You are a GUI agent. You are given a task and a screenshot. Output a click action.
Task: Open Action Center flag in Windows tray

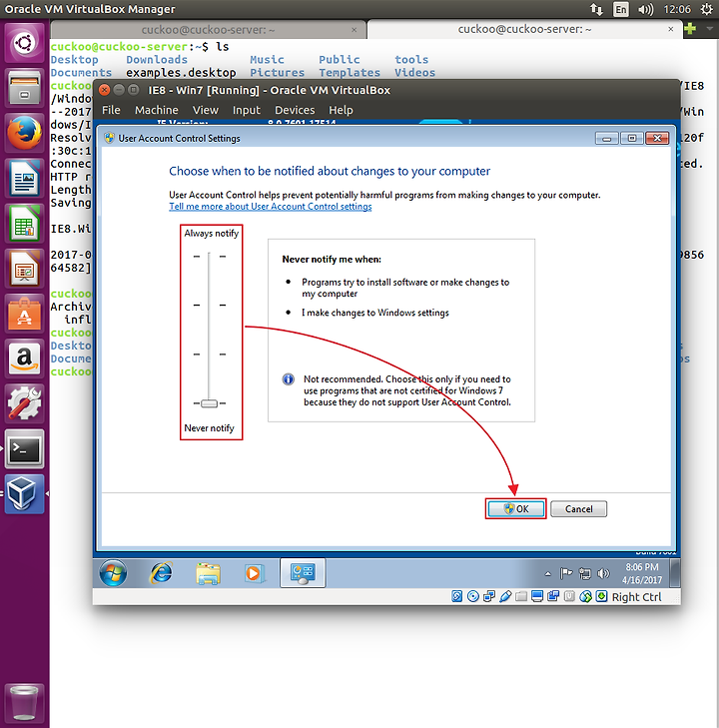point(566,574)
